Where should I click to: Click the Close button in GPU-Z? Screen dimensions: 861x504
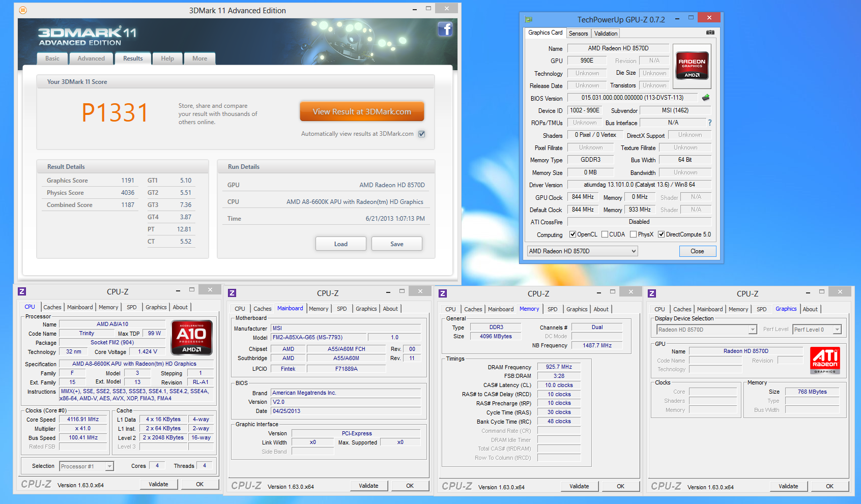pyautogui.click(x=697, y=251)
